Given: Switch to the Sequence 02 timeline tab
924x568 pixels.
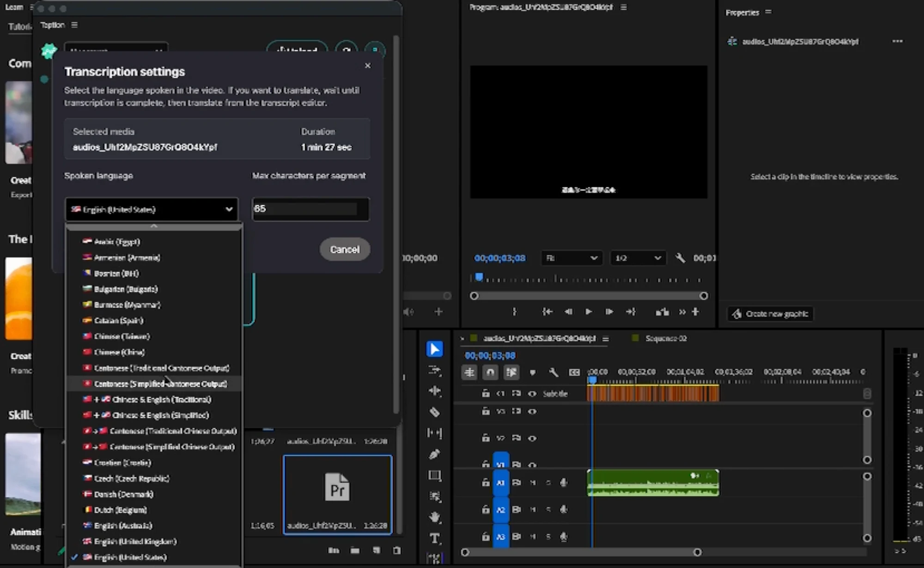Looking at the screenshot, I should (x=666, y=339).
